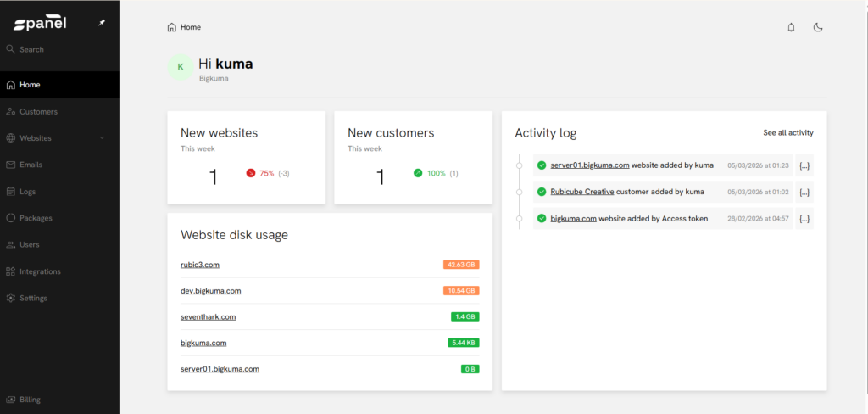Screen dimensions: 868x414
Task: Click the Emails envelope icon in the sidebar
Action: click(11, 165)
